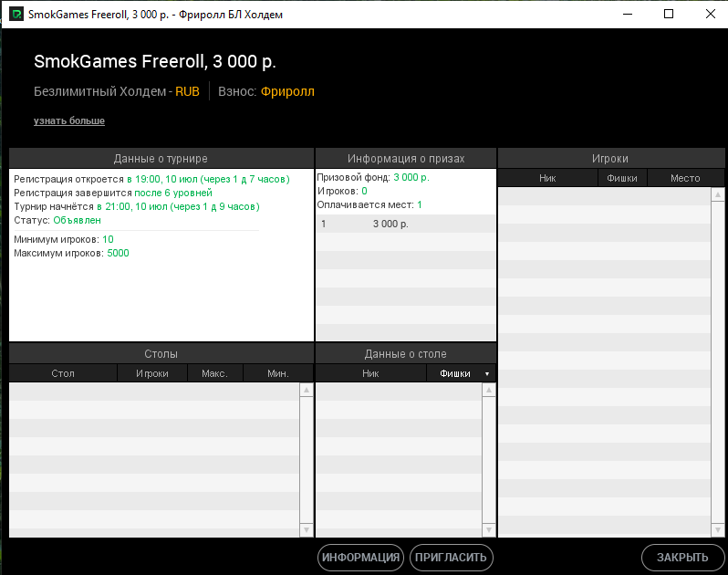This screenshot has height=575, width=728.
Task: Click 'Оплачивается мест: 1' text
Action: (x=369, y=204)
